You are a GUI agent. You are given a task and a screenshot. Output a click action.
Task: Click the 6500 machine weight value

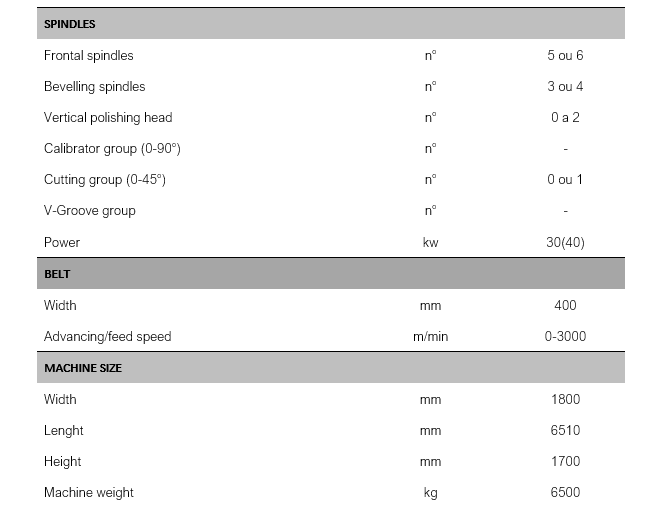coord(565,492)
